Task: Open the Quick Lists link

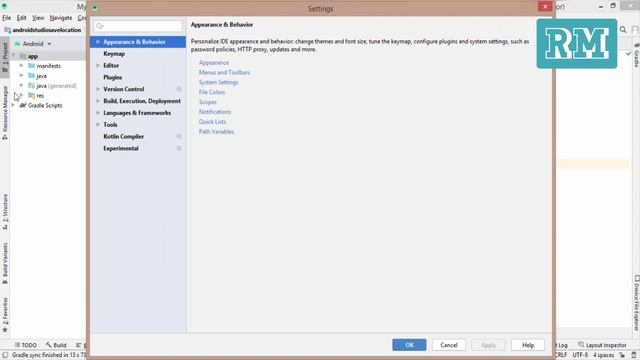Action: click(212, 122)
